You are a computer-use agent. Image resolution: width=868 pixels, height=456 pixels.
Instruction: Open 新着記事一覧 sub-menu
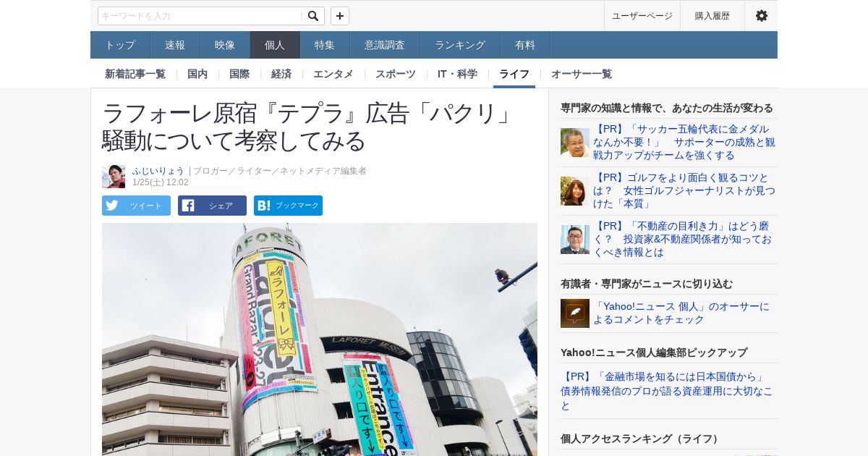coord(135,74)
